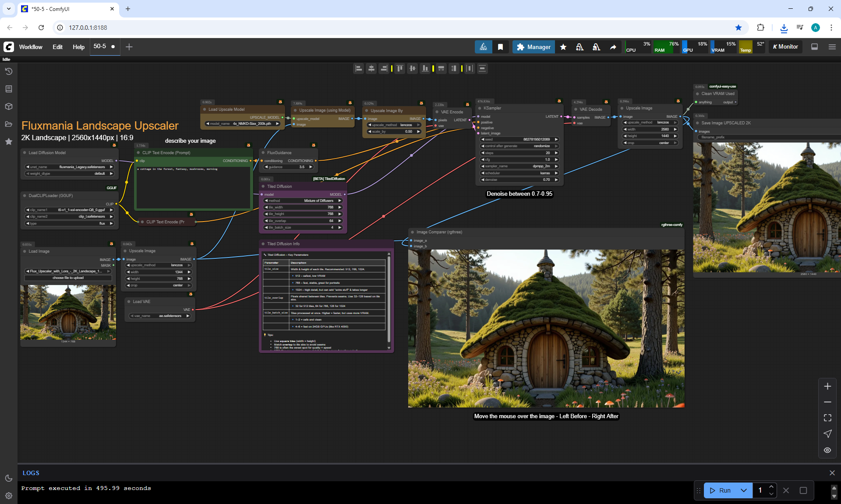The width and height of the screenshot is (841, 504).
Task: Click the denoise 0.70 slider field
Action: tap(519, 180)
